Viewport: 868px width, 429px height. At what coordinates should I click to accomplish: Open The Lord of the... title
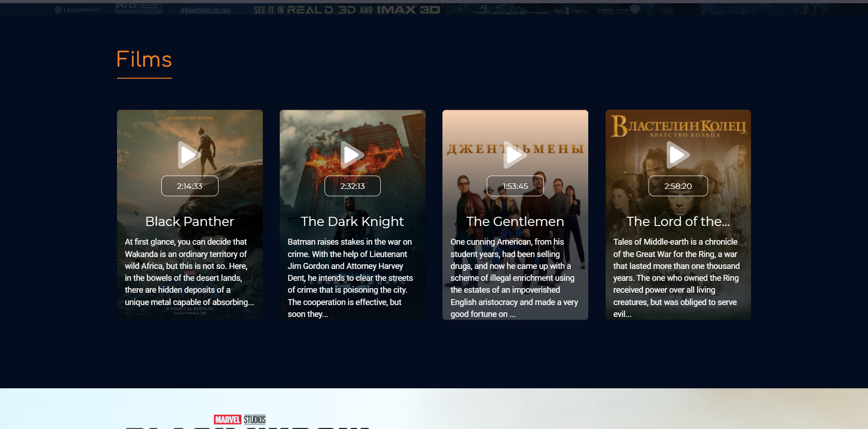coord(678,221)
